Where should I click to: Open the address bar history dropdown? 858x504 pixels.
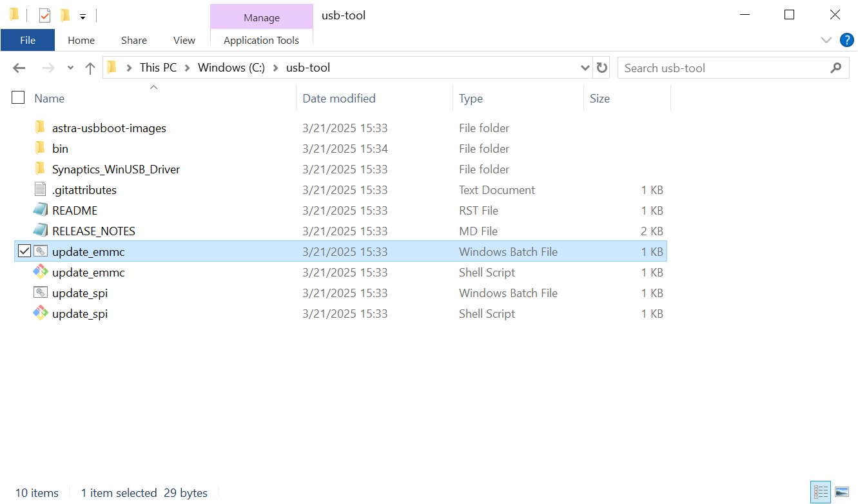point(585,67)
